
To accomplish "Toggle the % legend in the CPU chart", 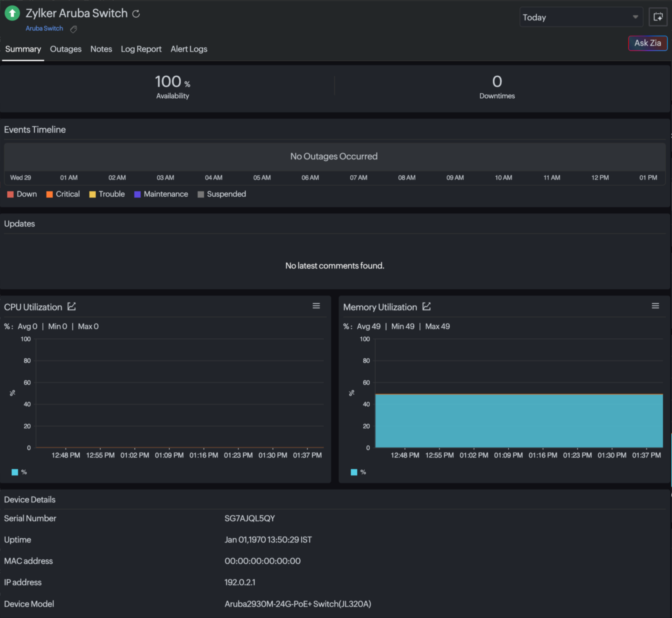I will [19, 472].
